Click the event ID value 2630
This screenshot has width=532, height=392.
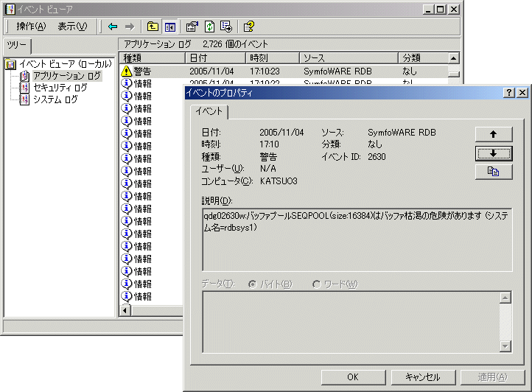[377, 157]
